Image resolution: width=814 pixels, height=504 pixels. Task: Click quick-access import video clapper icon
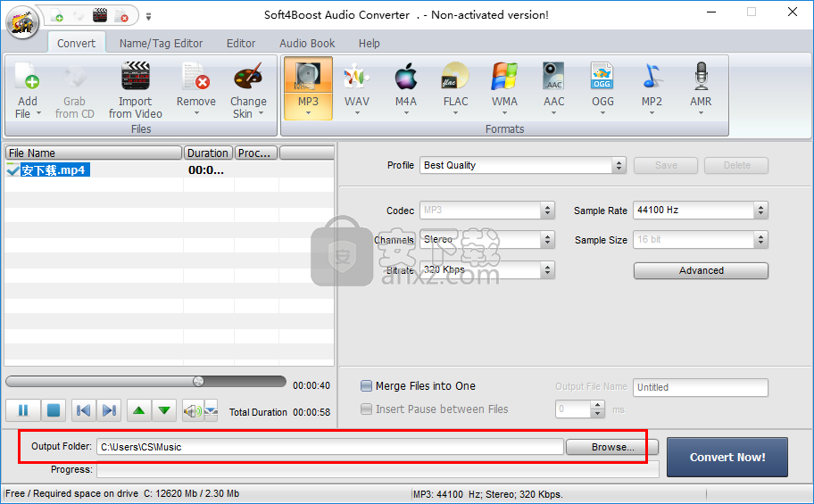pyautogui.click(x=100, y=15)
